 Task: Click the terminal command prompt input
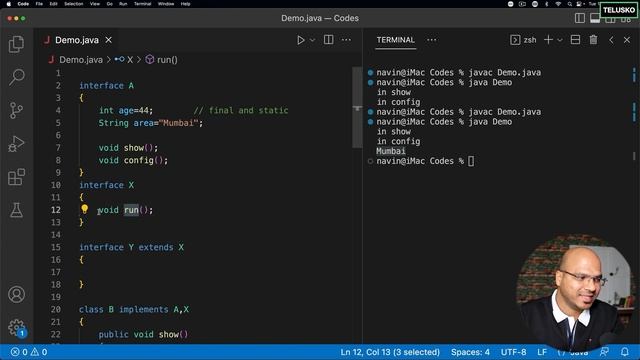coord(471,161)
